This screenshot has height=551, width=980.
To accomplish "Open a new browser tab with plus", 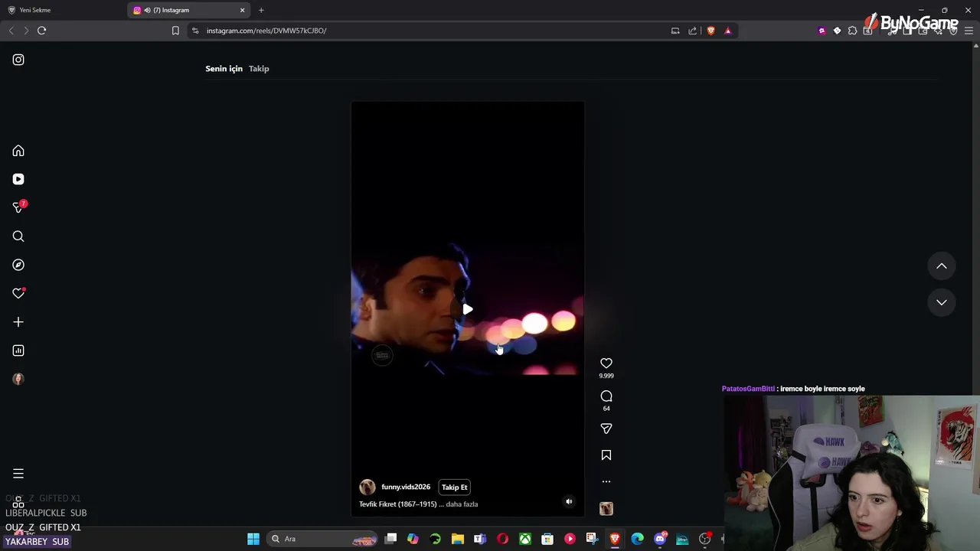I will click(x=261, y=10).
